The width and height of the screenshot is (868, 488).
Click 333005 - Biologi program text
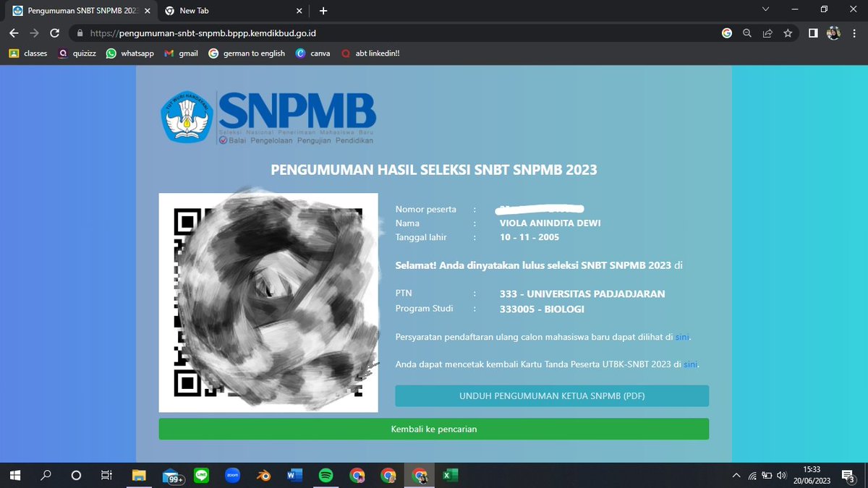click(542, 309)
